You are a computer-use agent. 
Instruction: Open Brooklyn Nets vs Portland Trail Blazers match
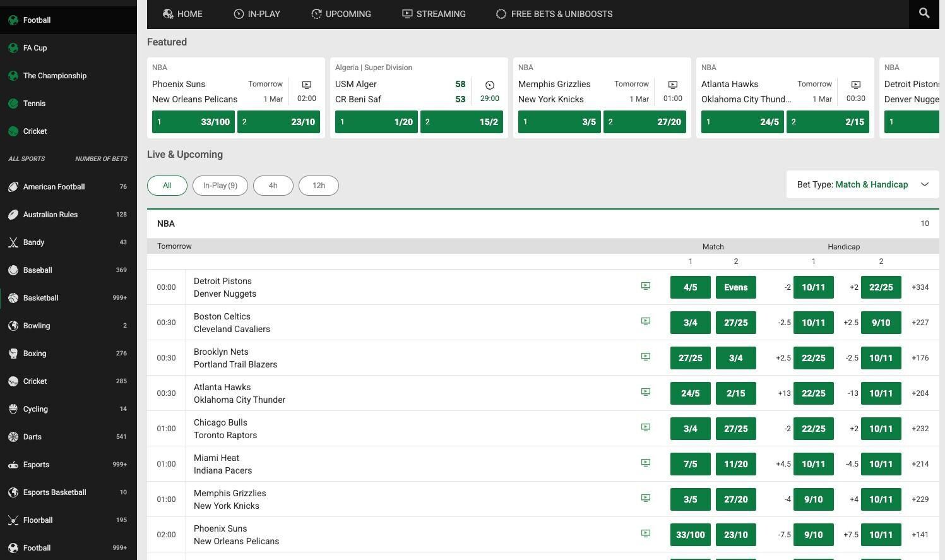[x=235, y=358]
